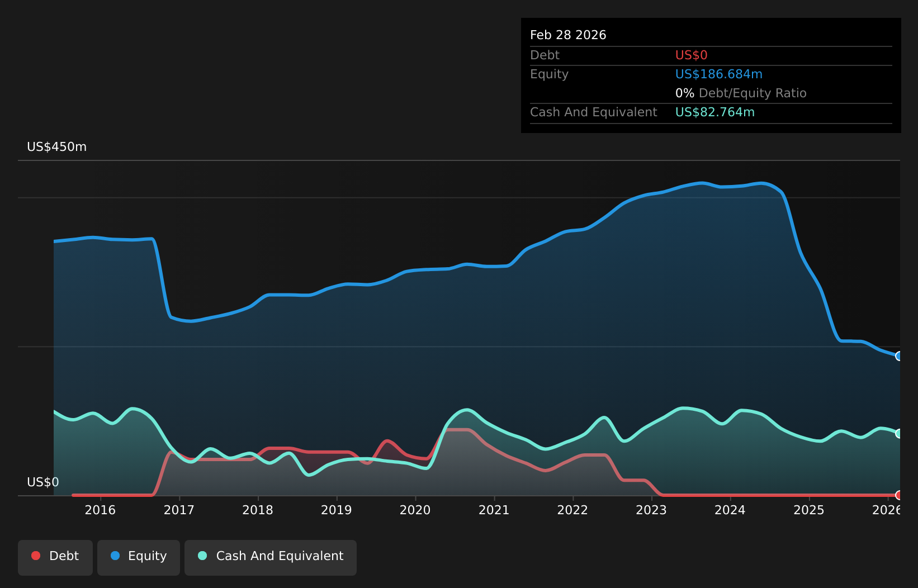The height and width of the screenshot is (588, 918).
Task: Open the Debt/Equity Ratio detail row
Action: point(741,93)
